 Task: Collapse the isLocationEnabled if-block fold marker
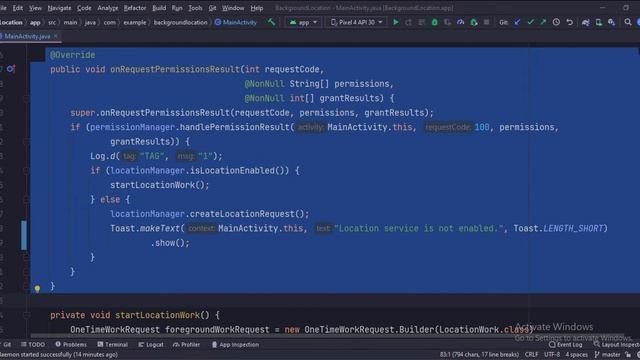26,171
